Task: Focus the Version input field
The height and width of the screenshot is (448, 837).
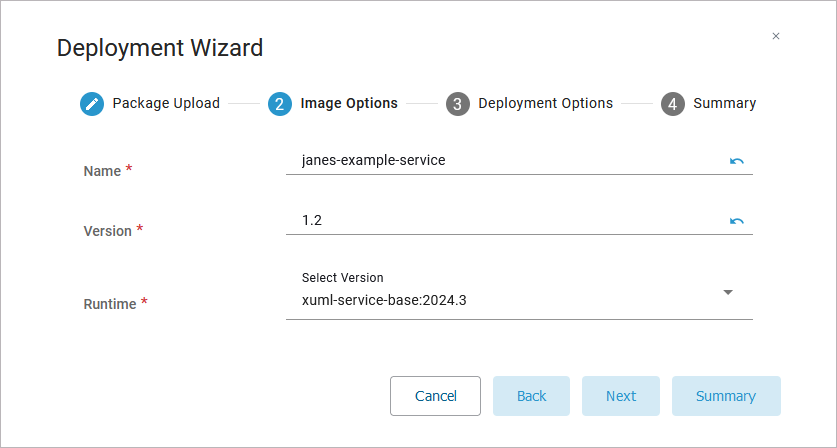Action: 505,220
